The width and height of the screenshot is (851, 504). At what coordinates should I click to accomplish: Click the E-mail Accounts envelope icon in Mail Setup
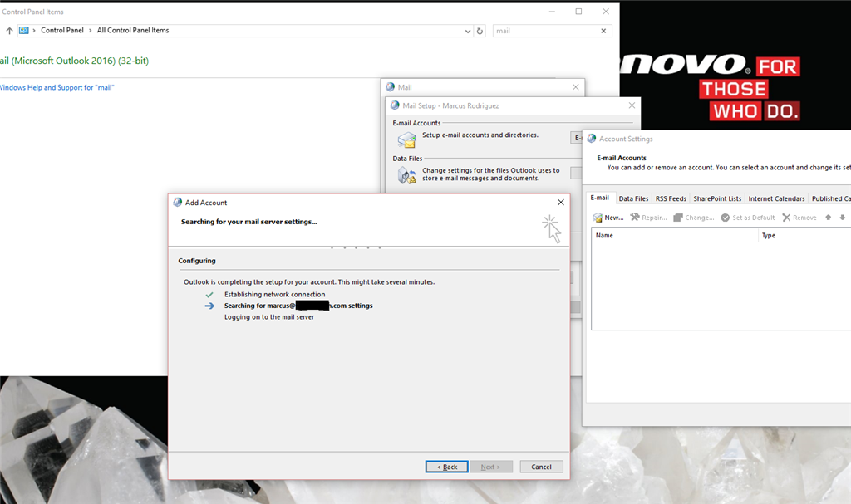click(406, 140)
